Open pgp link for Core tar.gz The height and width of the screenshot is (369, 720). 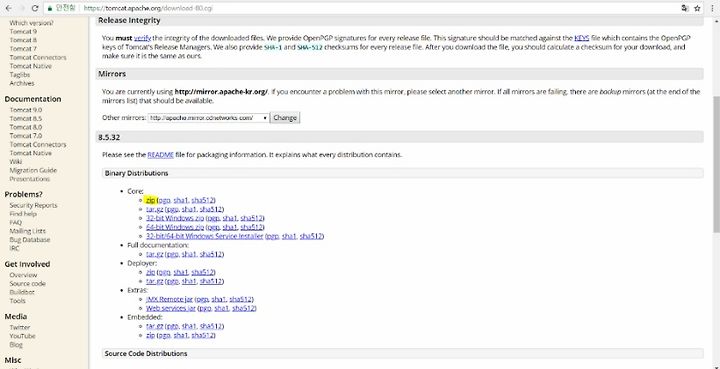(173, 209)
